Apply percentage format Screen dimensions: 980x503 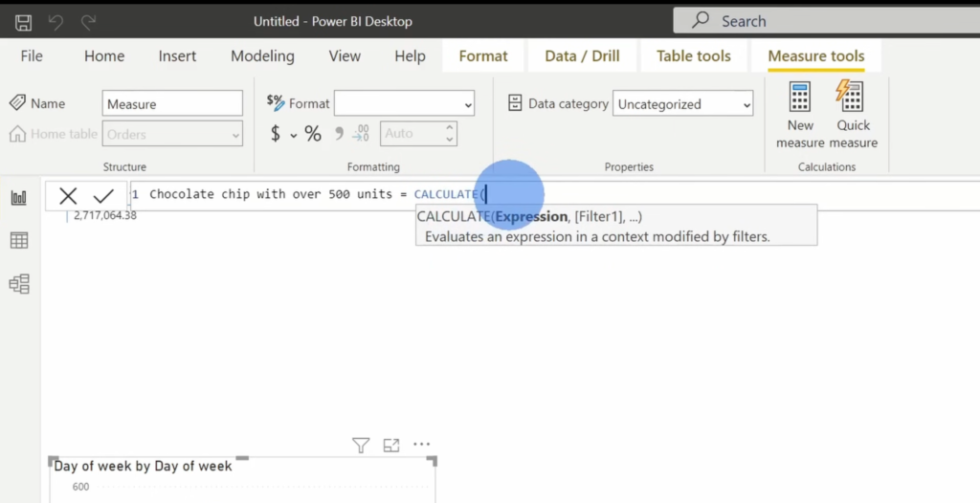point(313,133)
